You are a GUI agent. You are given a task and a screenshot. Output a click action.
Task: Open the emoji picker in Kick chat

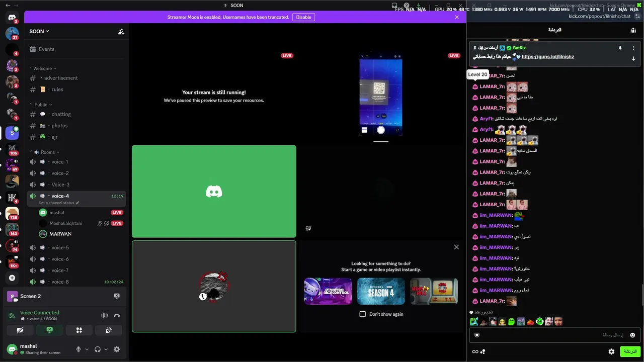point(632,335)
